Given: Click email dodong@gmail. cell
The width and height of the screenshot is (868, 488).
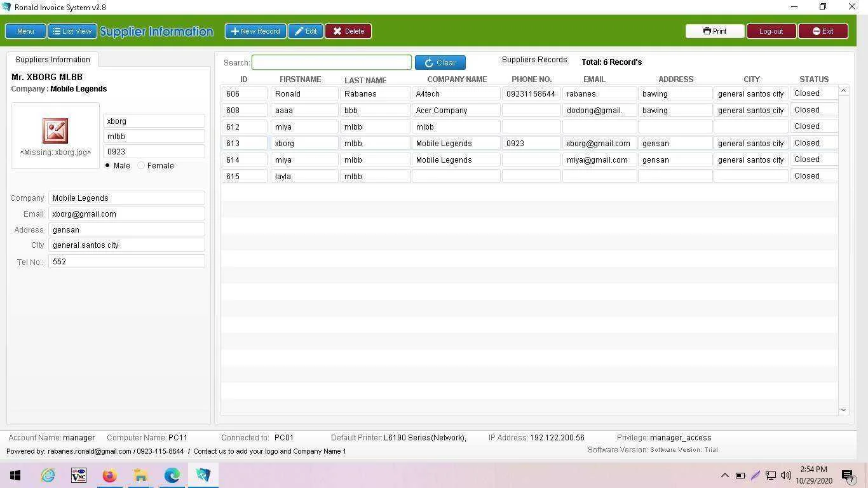Looking at the screenshot, I should (600, 111).
